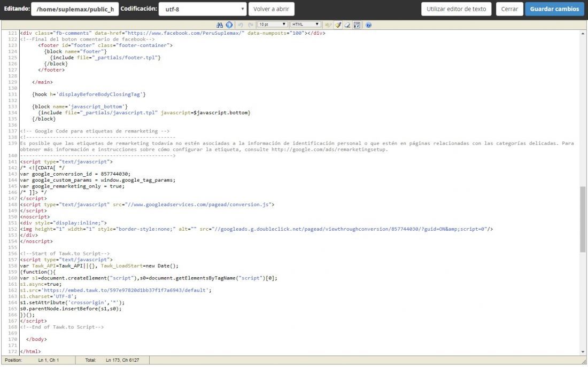
Task: Click line containing google_conversion_id = 857744030
Action: pos(75,174)
